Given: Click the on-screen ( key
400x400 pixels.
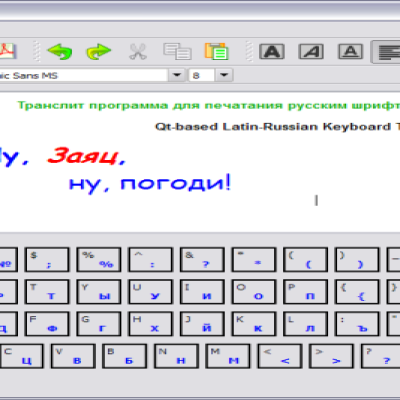Looking at the screenshot, I should click(305, 259).
